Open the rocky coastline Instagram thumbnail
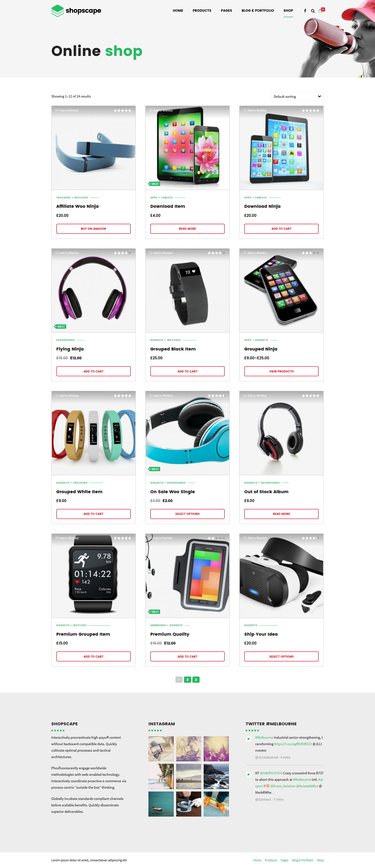 pos(216,776)
